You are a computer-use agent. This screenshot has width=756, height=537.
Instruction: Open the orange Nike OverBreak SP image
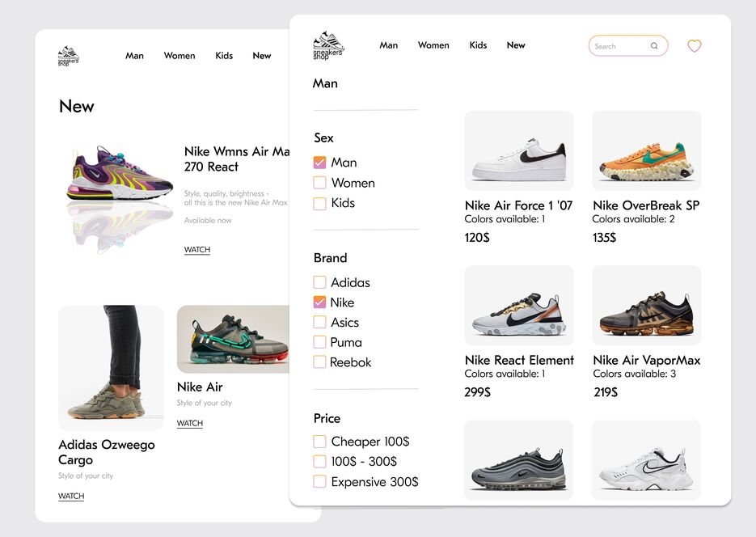(647, 151)
